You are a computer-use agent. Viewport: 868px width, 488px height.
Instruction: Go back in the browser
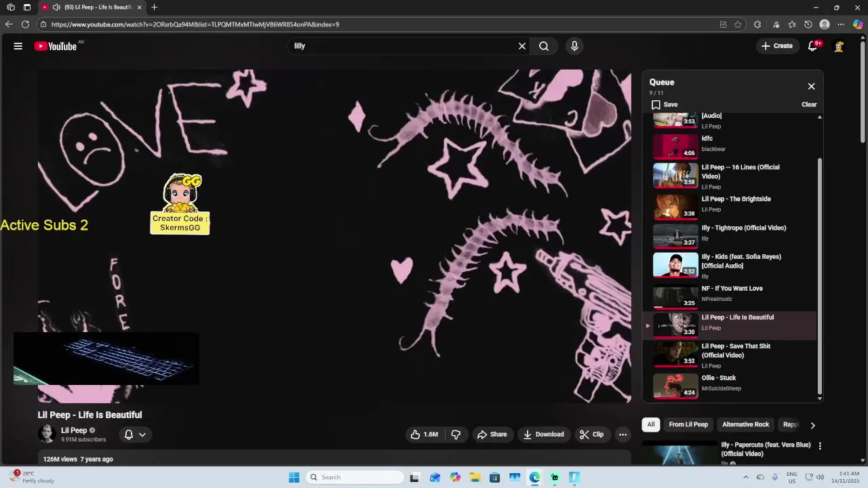pyautogui.click(x=9, y=24)
